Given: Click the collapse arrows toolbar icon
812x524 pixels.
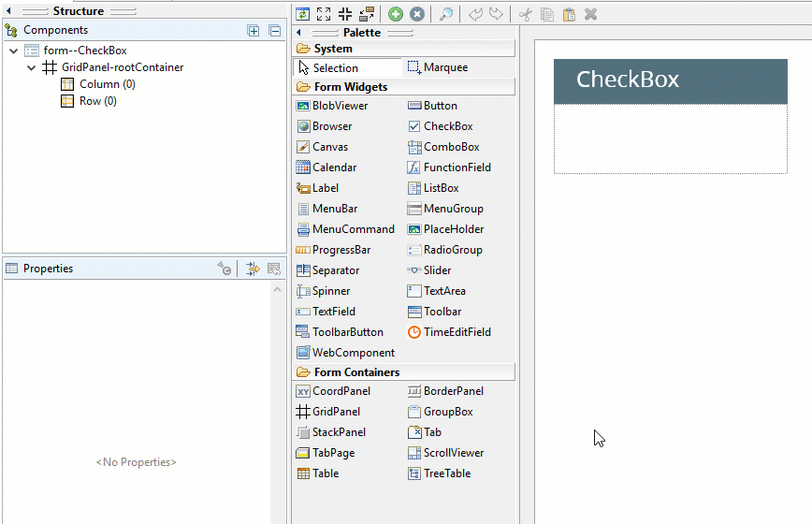Looking at the screenshot, I should [345, 14].
